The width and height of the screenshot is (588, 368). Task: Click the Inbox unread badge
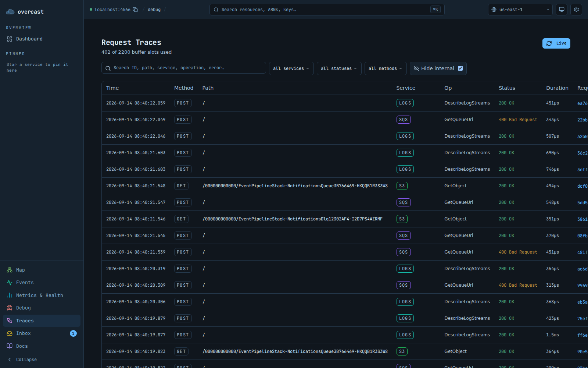pyautogui.click(x=73, y=333)
